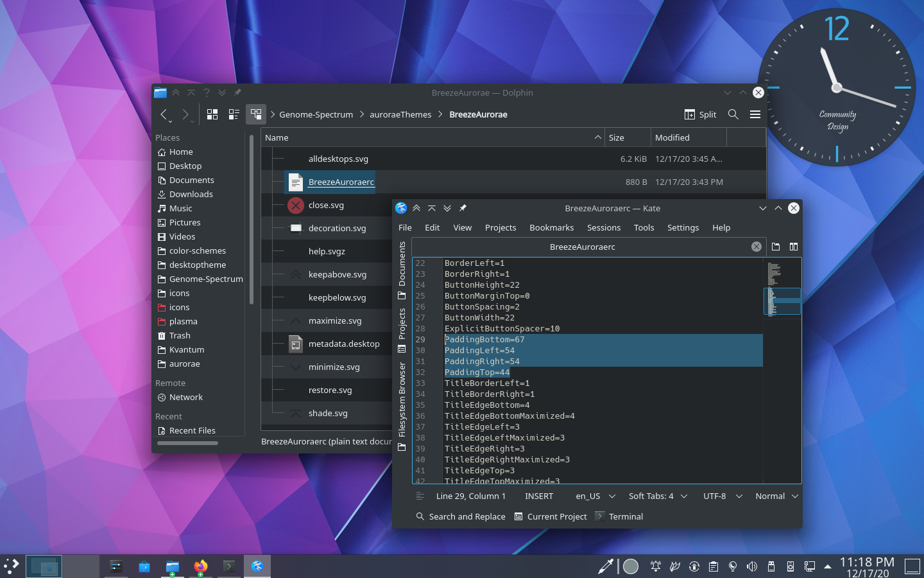Viewport: 924px width, 578px height.
Task: Toggle keep below on Dolphin window
Action: (x=222, y=92)
